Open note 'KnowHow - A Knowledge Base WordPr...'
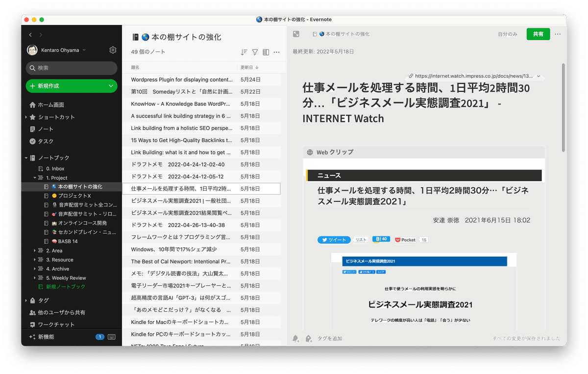Screen dimensions: 588x374 point(201,104)
